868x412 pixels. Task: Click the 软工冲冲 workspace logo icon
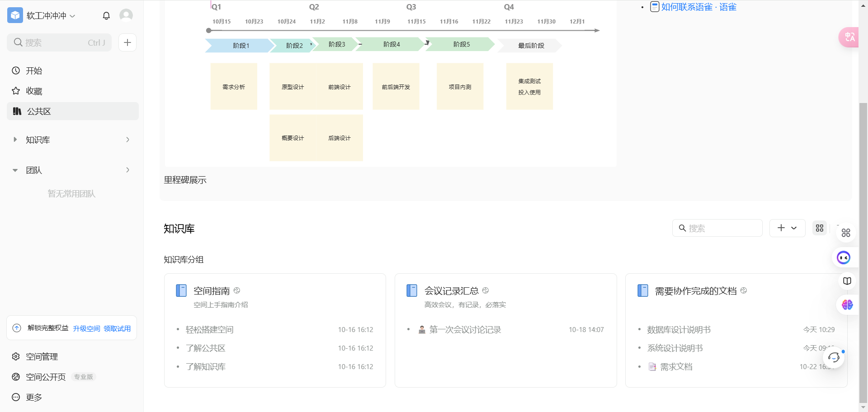[15, 15]
